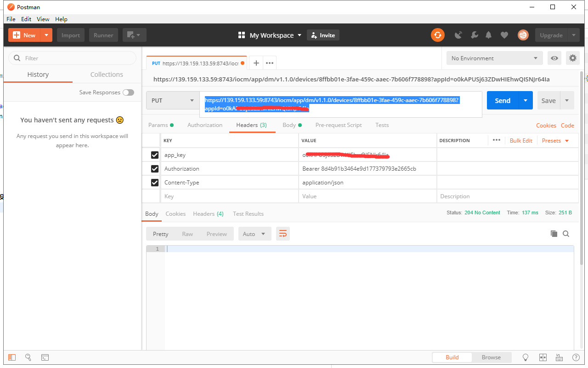Open the Code link
This screenshot has width=588, height=368.
pos(567,125)
